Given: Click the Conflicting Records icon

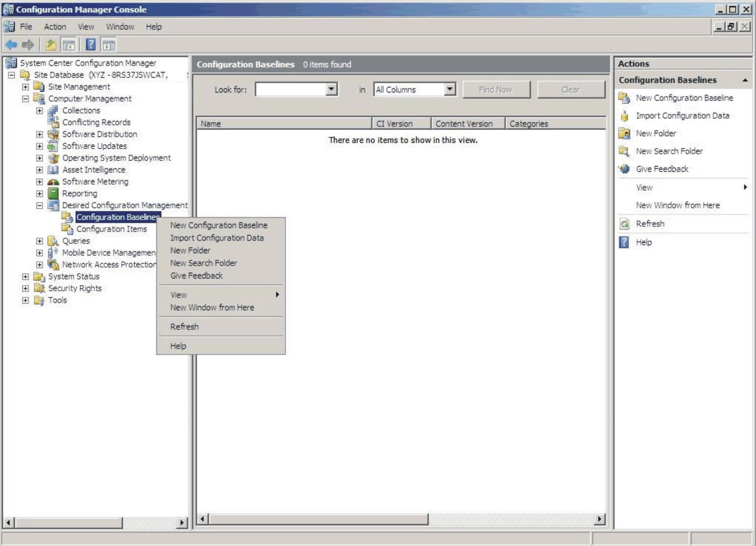Looking at the screenshot, I should pyautogui.click(x=53, y=122).
